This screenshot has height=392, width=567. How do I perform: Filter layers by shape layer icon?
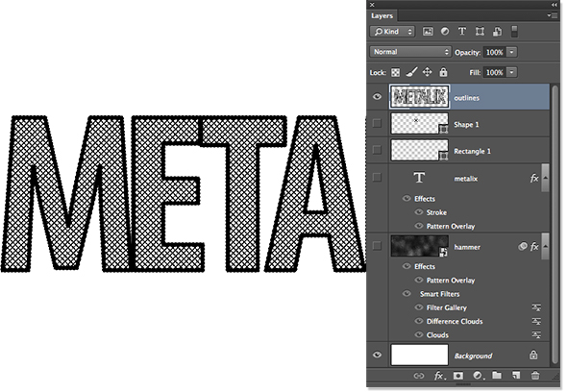click(x=480, y=32)
